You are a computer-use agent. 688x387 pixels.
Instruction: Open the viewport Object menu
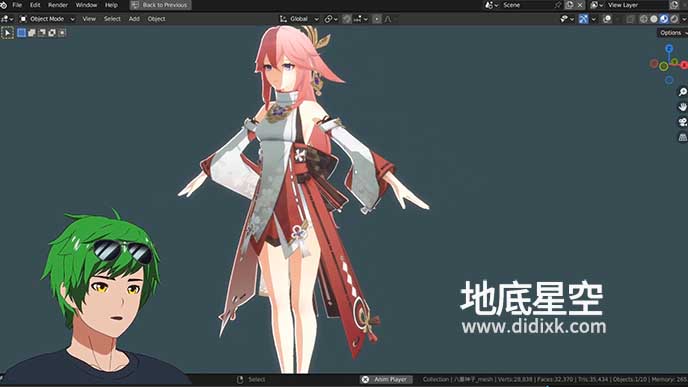click(157, 19)
